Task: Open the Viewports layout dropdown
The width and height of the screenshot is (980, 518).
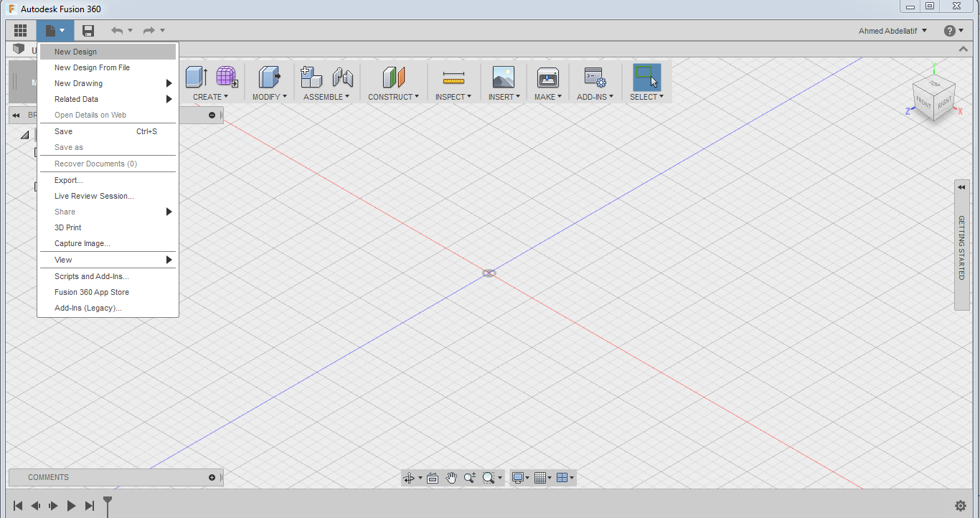Action: 565,478
